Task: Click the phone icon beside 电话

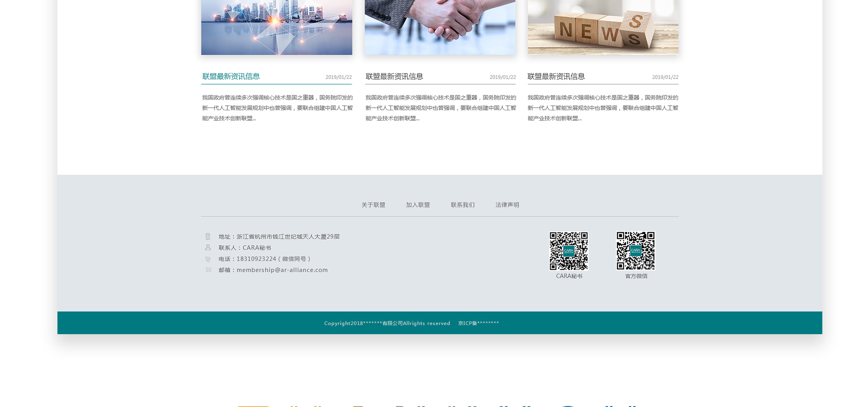Action: (208, 259)
